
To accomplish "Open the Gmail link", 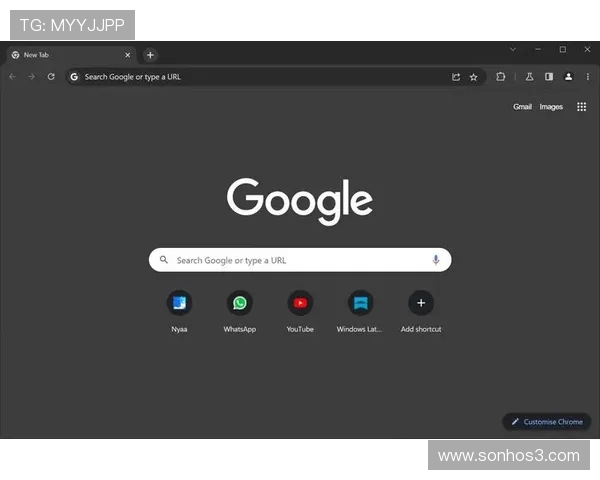I will (522, 107).
